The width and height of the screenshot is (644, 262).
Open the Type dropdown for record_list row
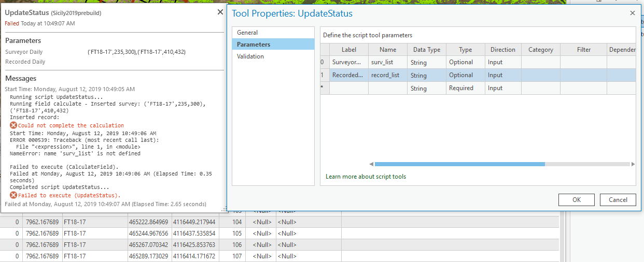click(x=465, y=75)
